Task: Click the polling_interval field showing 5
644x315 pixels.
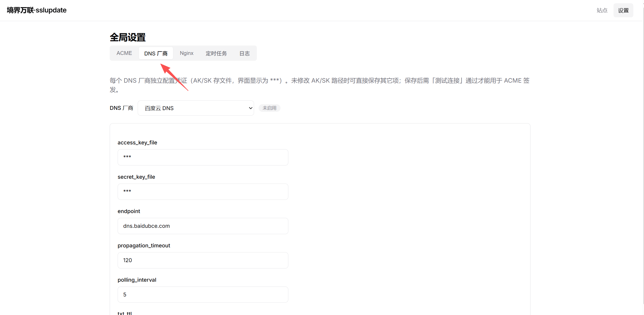Action: click(203, 294)
